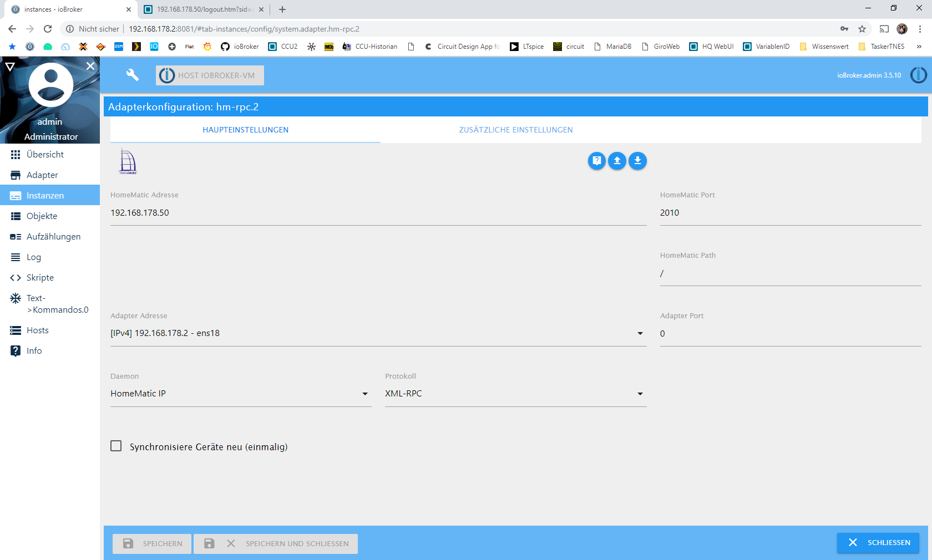Expand the Adapter Adresse dropdown
The image size is (932, 560).
[x=378, y=333]
